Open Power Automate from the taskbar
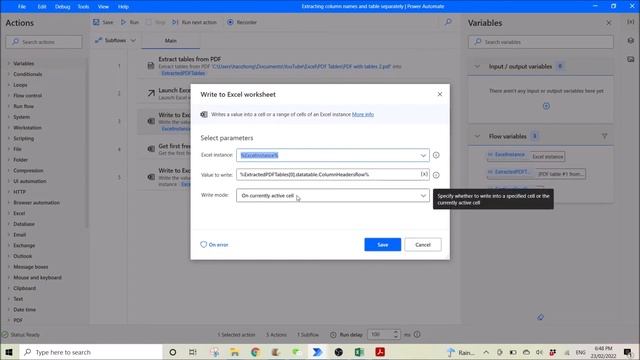This screenshot has height=360, width=640. click(317, 352)
